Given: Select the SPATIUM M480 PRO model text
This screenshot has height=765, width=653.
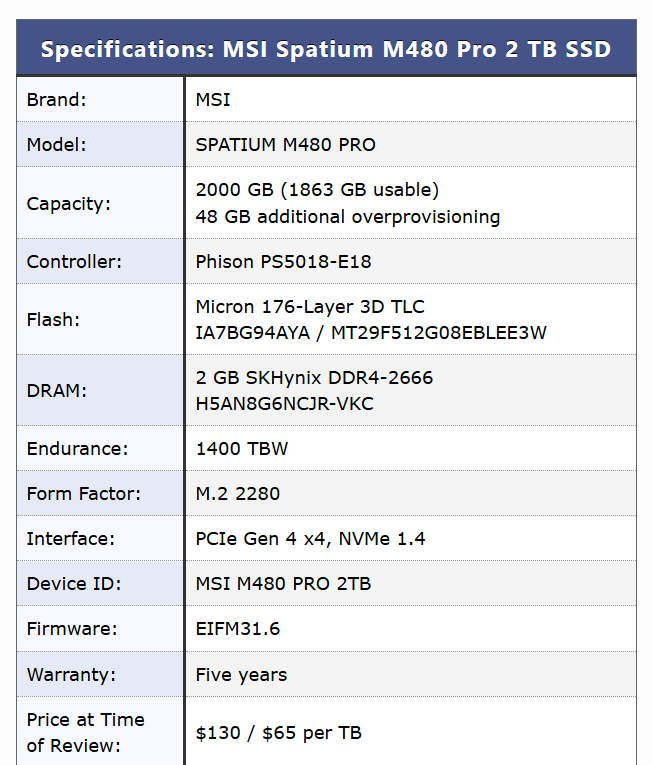Looking at the screenshot, I should pyautogui.click(x=286, y=144).
